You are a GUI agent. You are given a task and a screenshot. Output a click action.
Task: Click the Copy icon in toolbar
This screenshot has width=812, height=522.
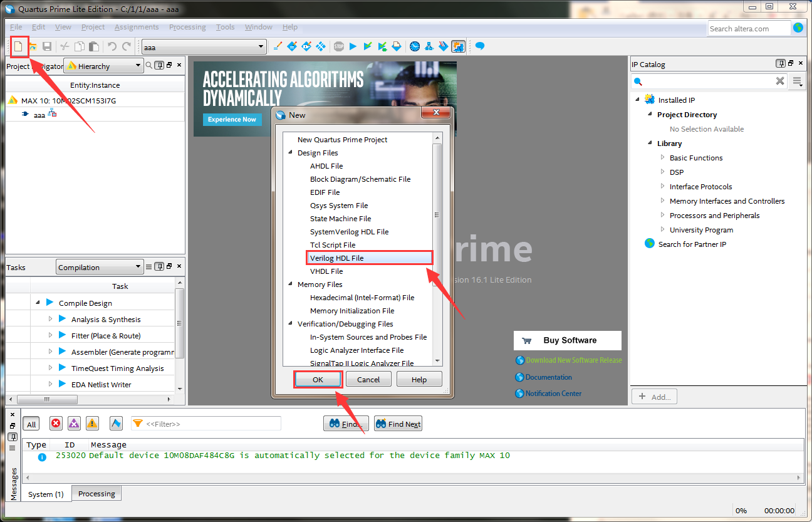[x=80, y=46]
